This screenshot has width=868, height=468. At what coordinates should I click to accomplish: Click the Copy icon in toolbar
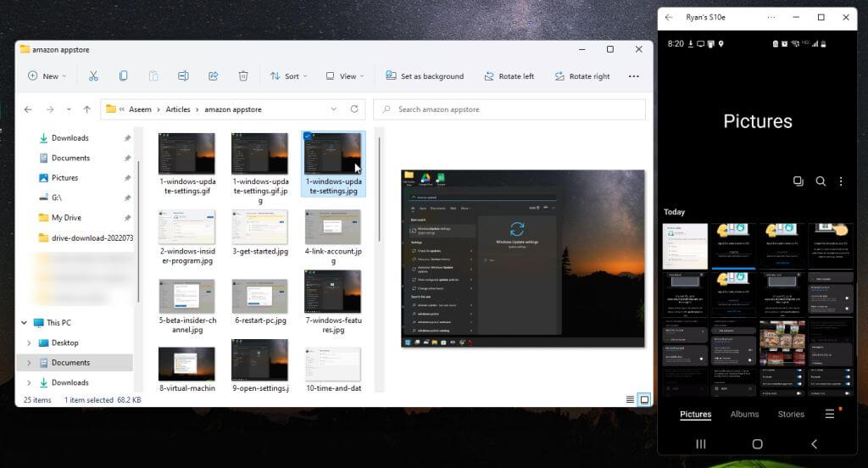(x=123, y=76)
